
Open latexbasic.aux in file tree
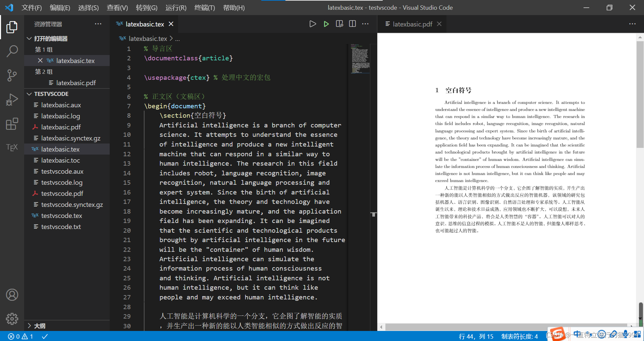pos(61,105)
